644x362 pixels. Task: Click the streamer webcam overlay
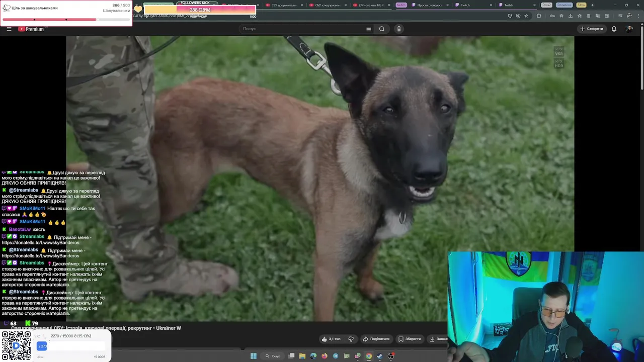click(x=545, y=306)
